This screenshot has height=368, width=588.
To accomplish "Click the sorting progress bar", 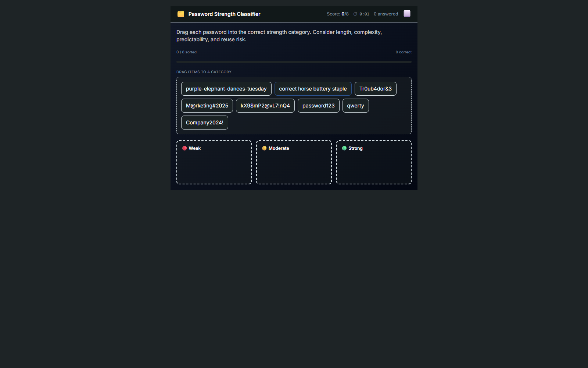I will [294, 62].
